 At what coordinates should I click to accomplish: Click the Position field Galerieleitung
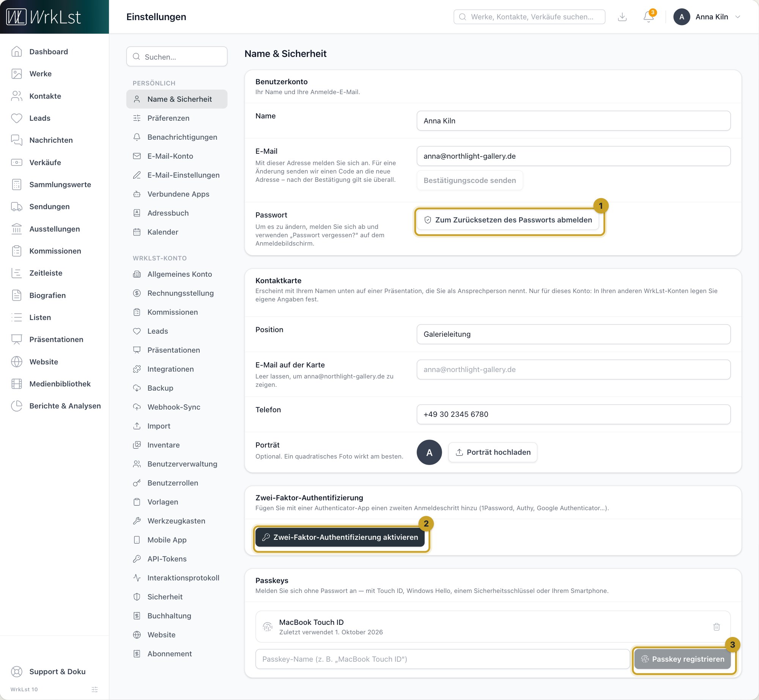point(573,334)
